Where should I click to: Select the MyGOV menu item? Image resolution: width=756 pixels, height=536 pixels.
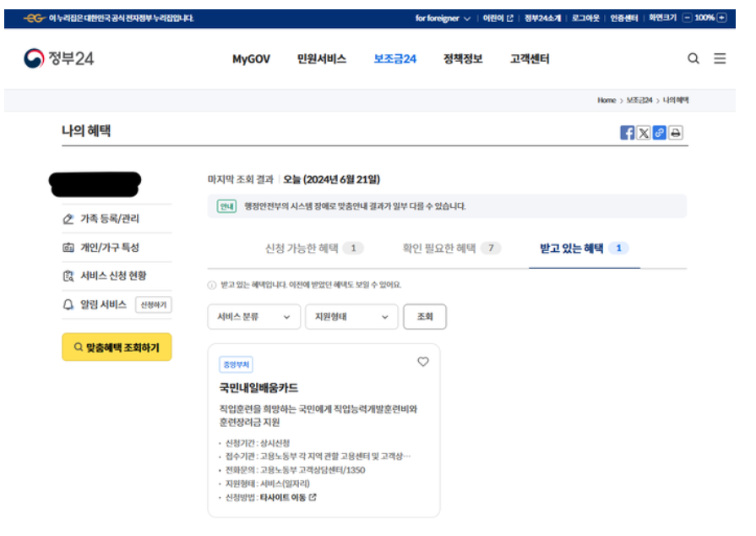tap(253, 58)
